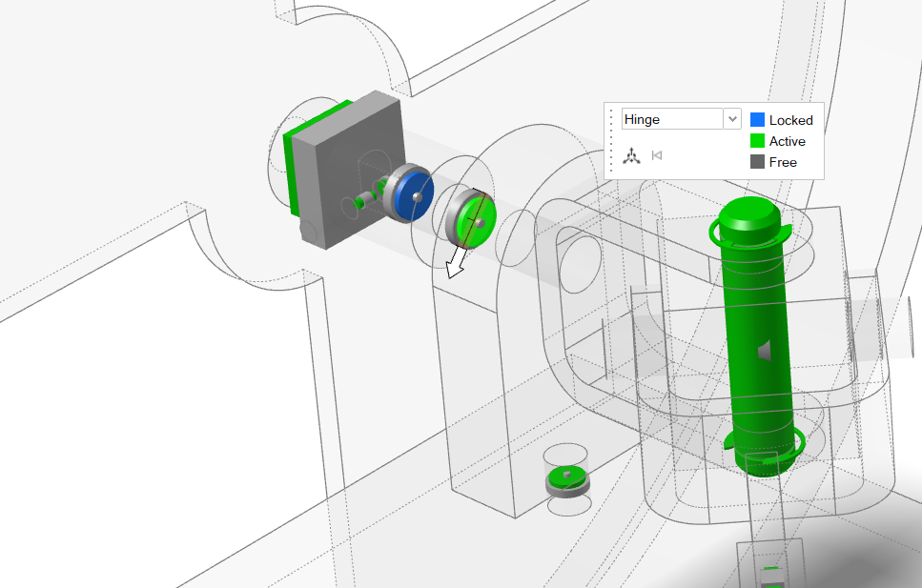
Task: Click the gray triangle marker on green pin
Action: point(763,352)
